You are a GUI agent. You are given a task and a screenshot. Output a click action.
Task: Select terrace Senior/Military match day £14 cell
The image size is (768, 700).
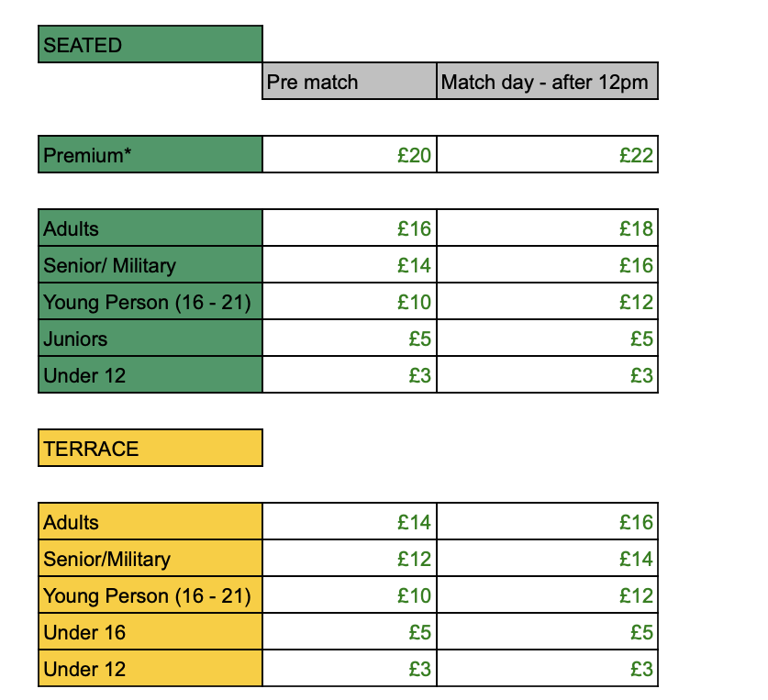coord(547,559)
